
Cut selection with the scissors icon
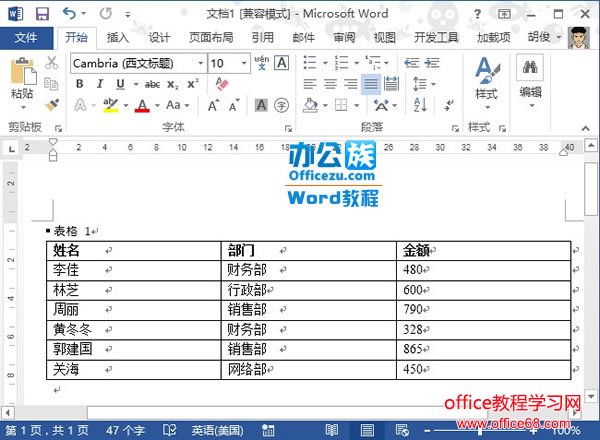51,62
